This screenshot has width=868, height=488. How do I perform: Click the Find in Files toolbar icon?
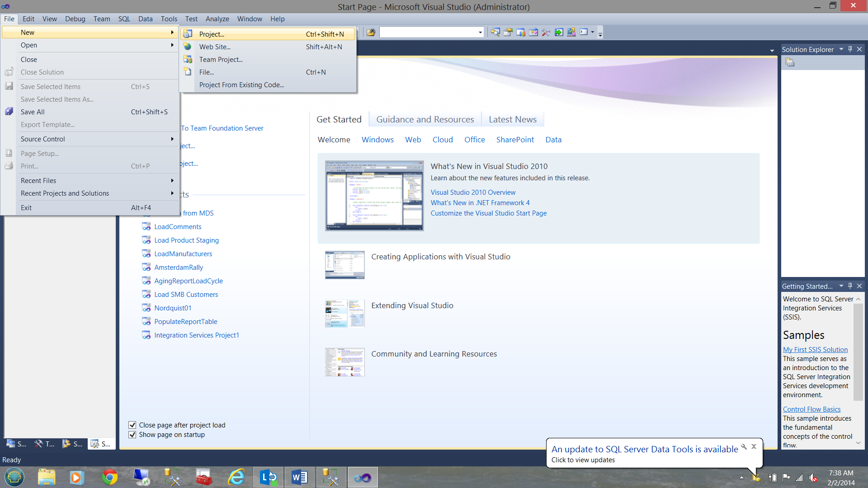371,32
